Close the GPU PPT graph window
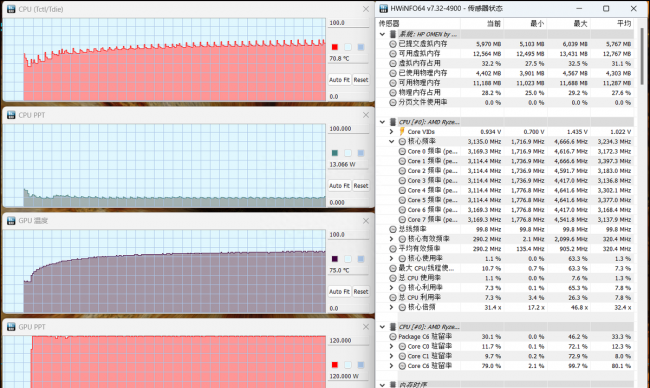The image size is (650, 388). 366,327
